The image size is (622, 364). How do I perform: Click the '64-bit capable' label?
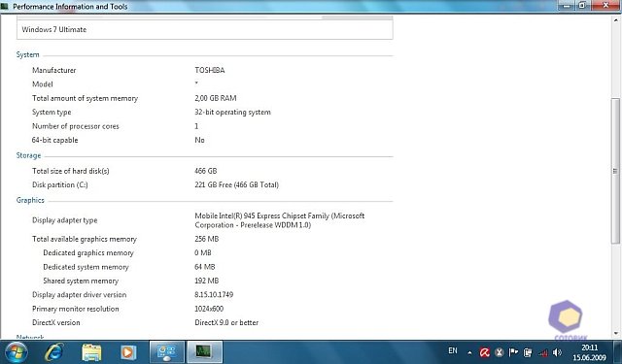coord(54,140)
